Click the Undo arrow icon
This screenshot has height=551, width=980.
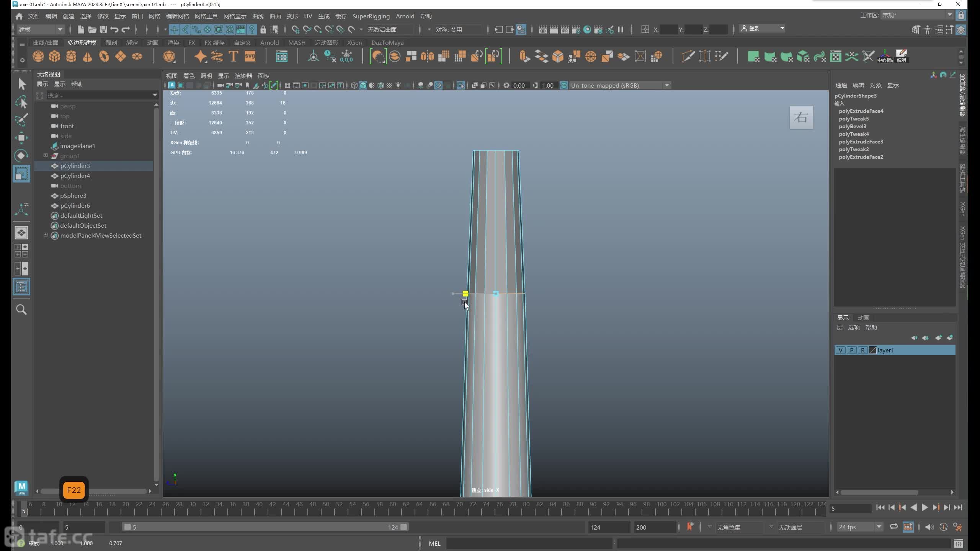(114, 29)
